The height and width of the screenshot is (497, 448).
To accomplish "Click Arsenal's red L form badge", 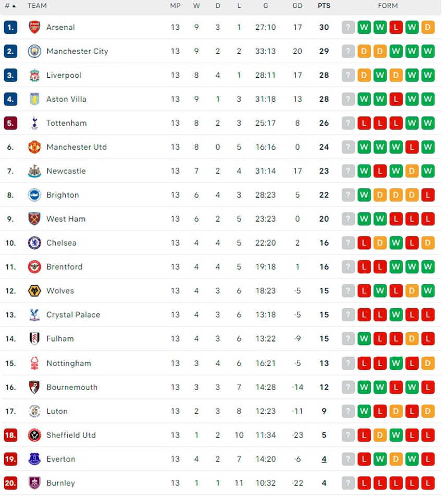I will 396,27.
